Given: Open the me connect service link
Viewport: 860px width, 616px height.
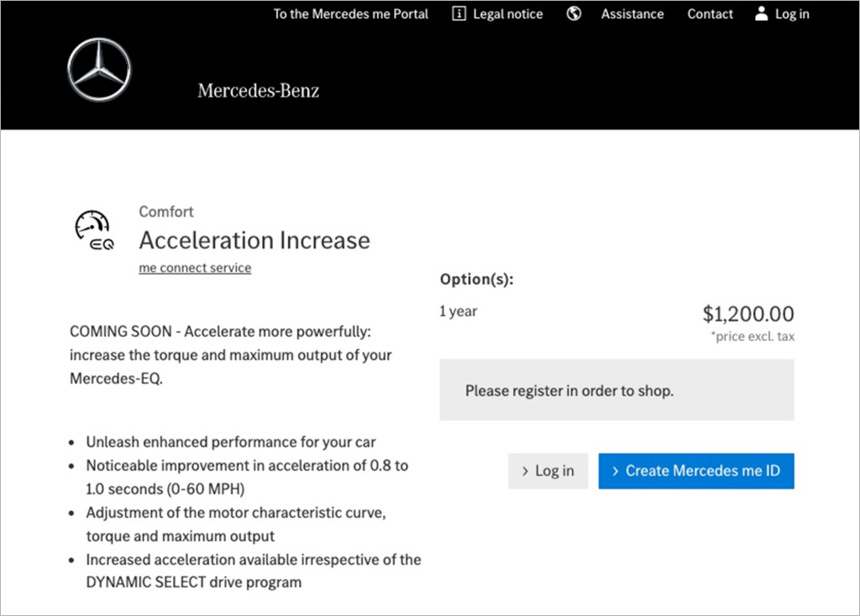Looking at the screenshot, I should tap(195, 268).
